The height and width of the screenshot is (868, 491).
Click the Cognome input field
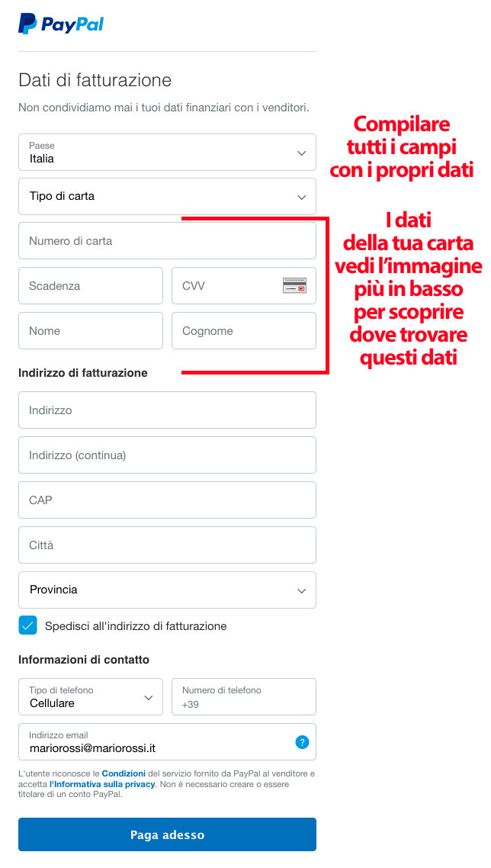244,330
